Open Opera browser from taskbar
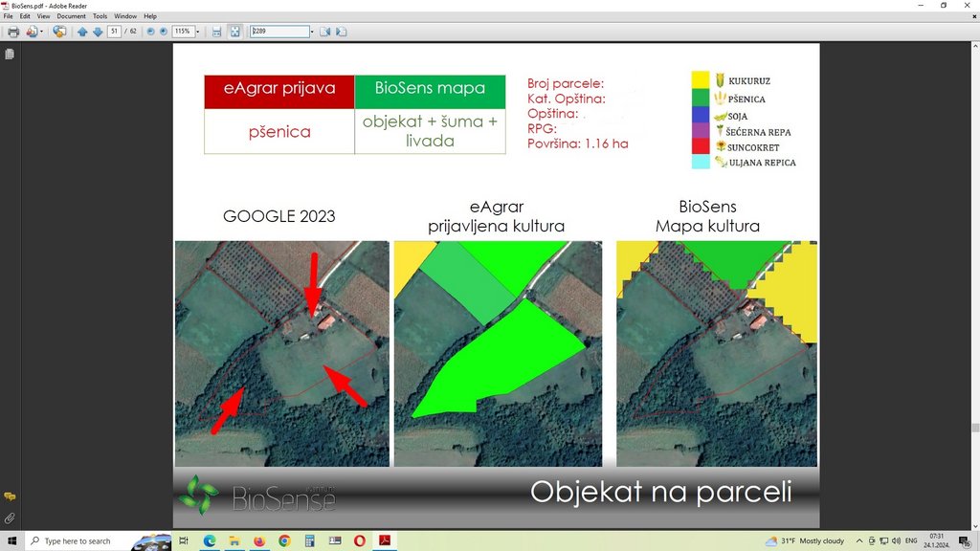The image size is (980, 551). (x=360, y=541)
